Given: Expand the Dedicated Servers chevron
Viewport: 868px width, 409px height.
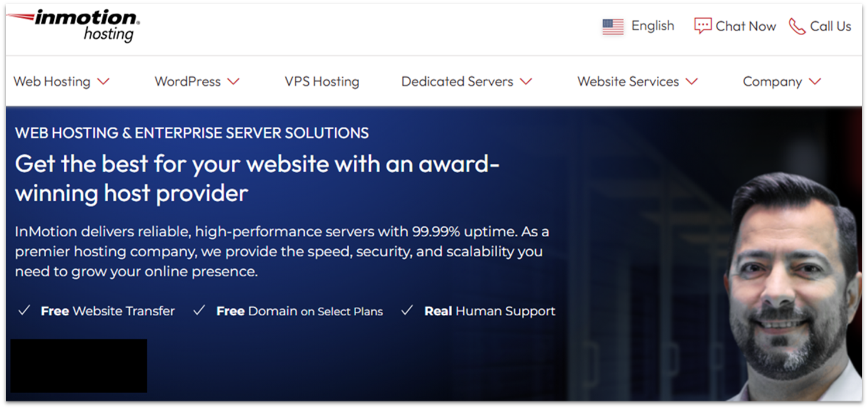Looking at the screenshot, I should click(x=526, y=81).
